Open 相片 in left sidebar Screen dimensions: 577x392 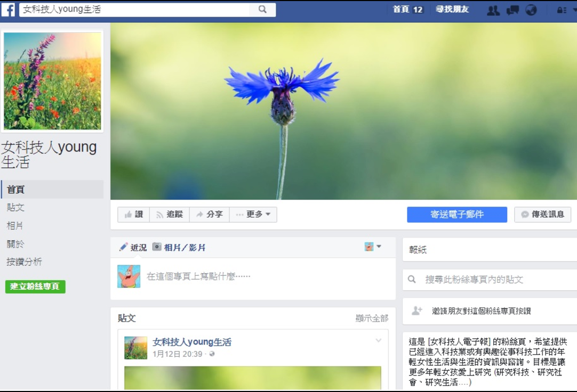tap(15, 226)
